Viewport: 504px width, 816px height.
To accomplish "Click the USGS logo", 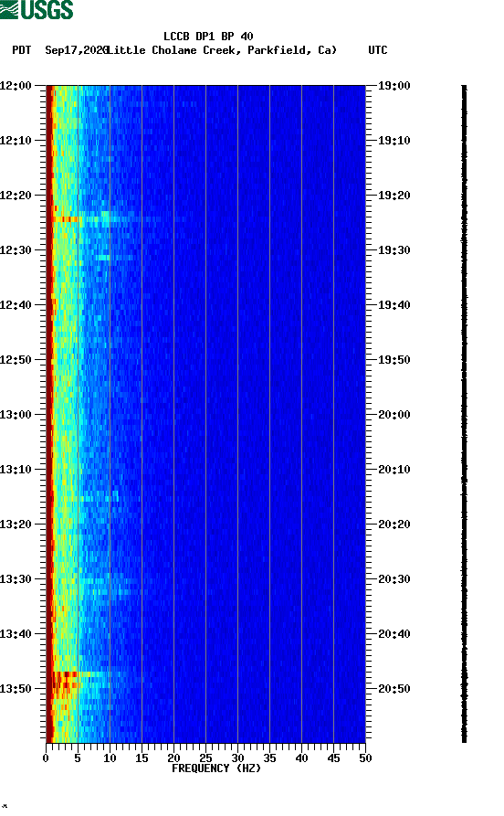I will point(37,9).
